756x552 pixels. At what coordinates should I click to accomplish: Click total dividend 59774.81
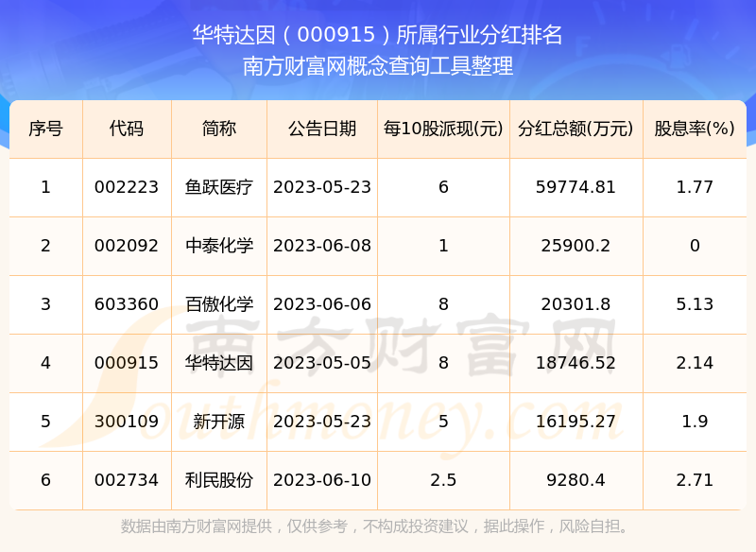point(576,187)
